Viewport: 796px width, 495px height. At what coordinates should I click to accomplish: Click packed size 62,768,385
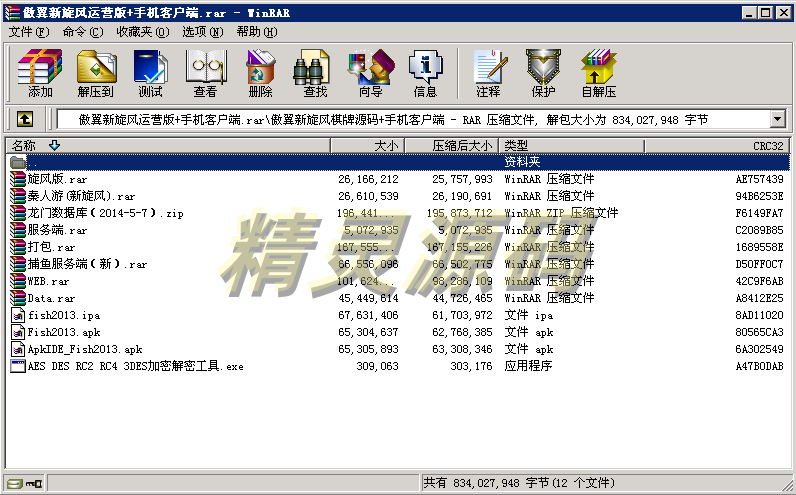pyautogui.click(x=462, y=333)
